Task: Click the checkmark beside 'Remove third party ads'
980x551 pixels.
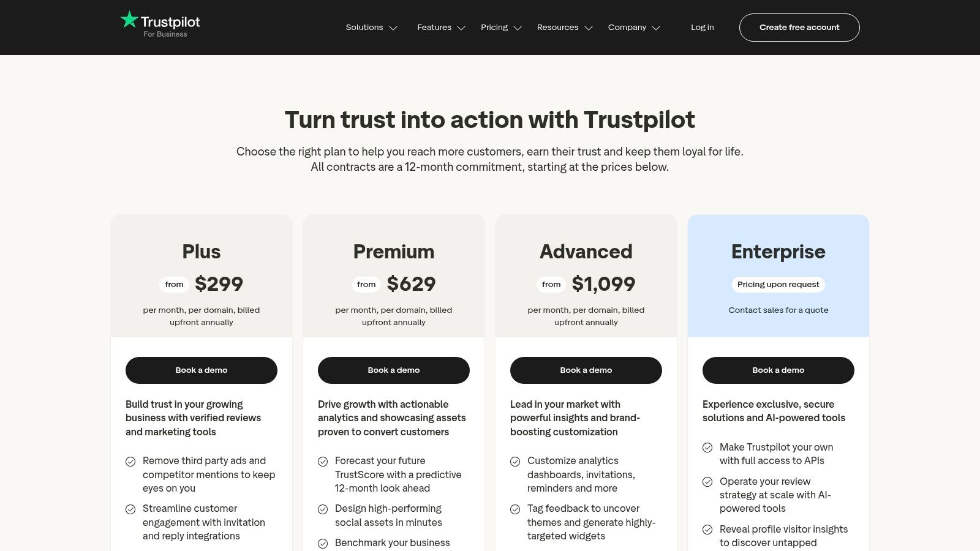Action: (130, 460)
